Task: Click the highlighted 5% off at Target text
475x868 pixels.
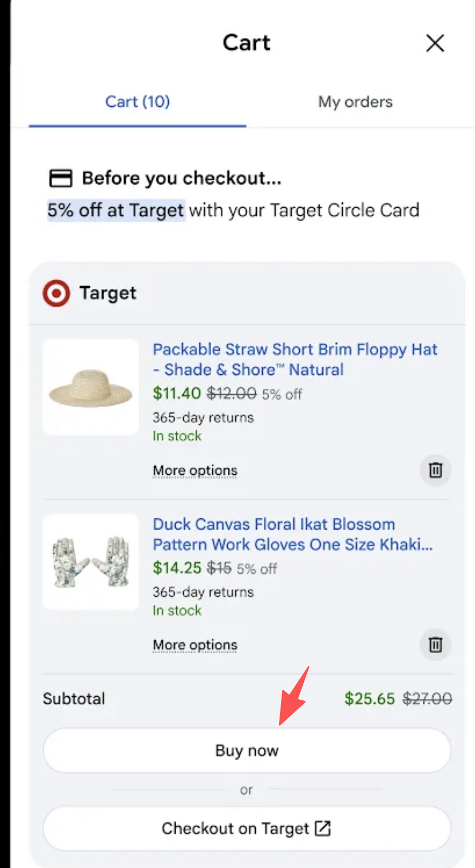Action: (x=115, y=210)
